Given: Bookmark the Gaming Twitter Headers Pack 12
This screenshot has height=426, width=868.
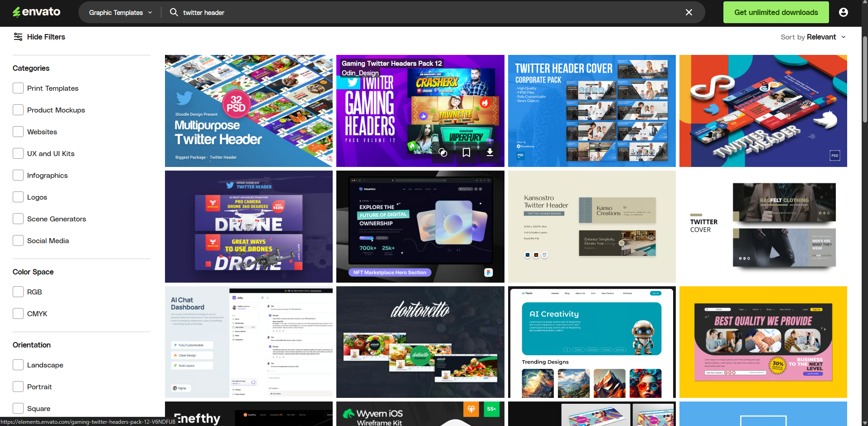Looking at the screenshot, I should click(x=466, y=153).
